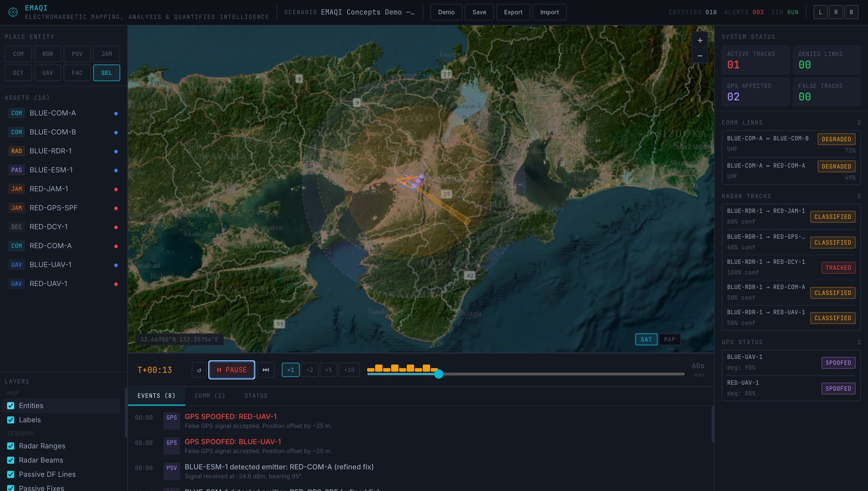868x491 pixels.
Task: Select the RDR entity placement tool
Action: coord(48,54)
